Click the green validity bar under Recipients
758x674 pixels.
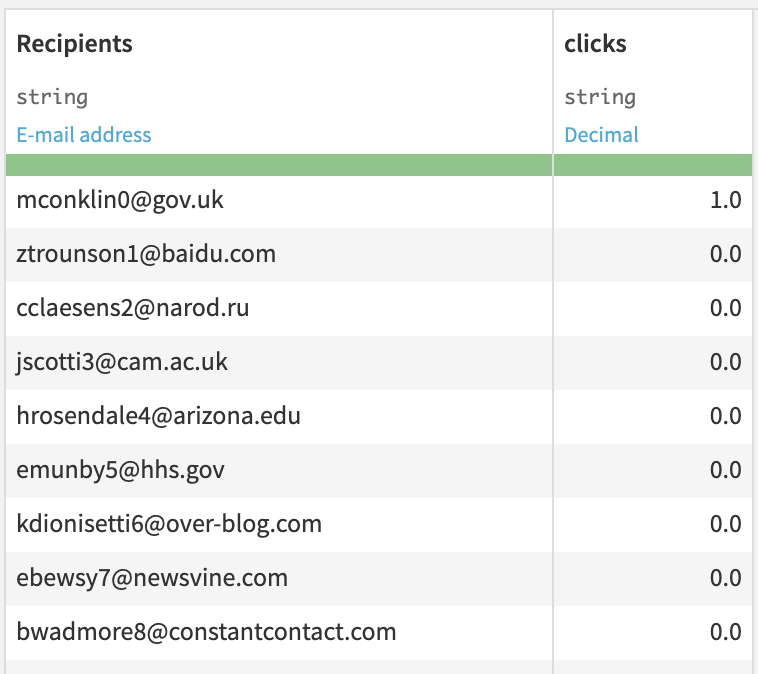click(x=279, y=165)
